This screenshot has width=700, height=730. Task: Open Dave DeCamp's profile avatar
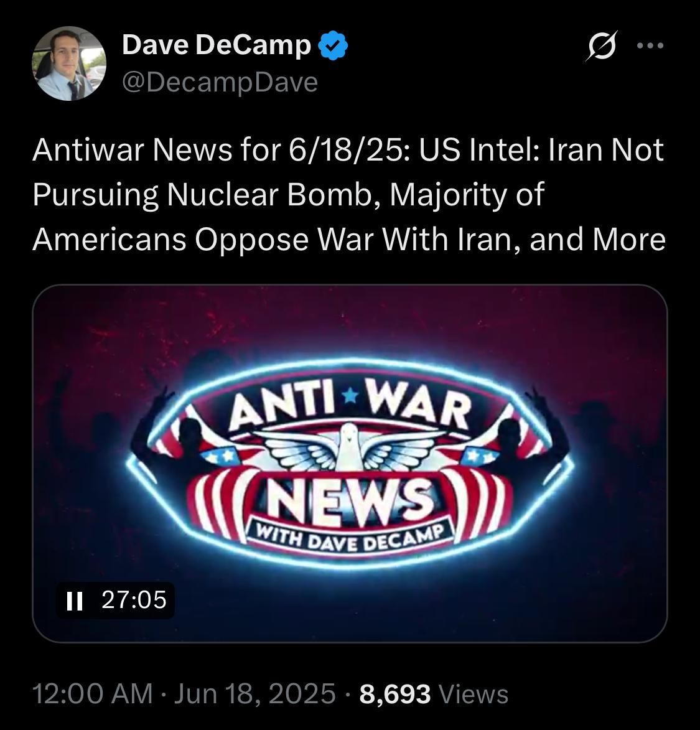coord(69,63)
